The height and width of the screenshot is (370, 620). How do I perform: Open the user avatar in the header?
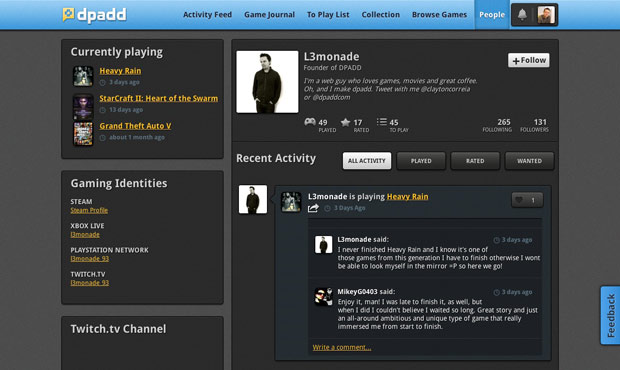pyautogui.click(x=546, y=15)
